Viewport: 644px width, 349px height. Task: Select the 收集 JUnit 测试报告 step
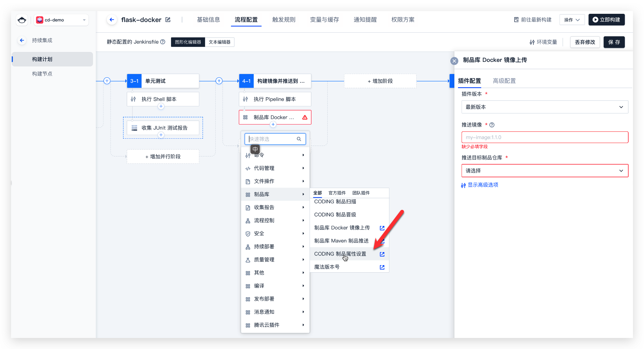pos(163,128)
